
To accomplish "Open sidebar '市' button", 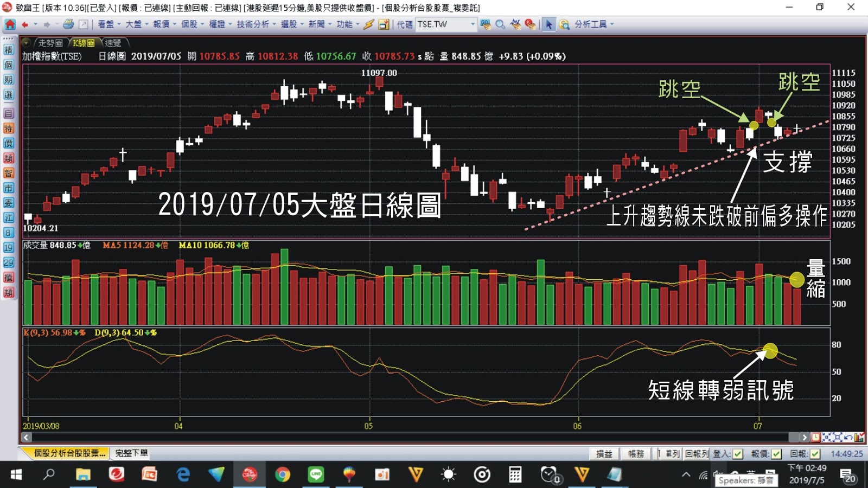I will pyautogui.click(x=8, y=188).
